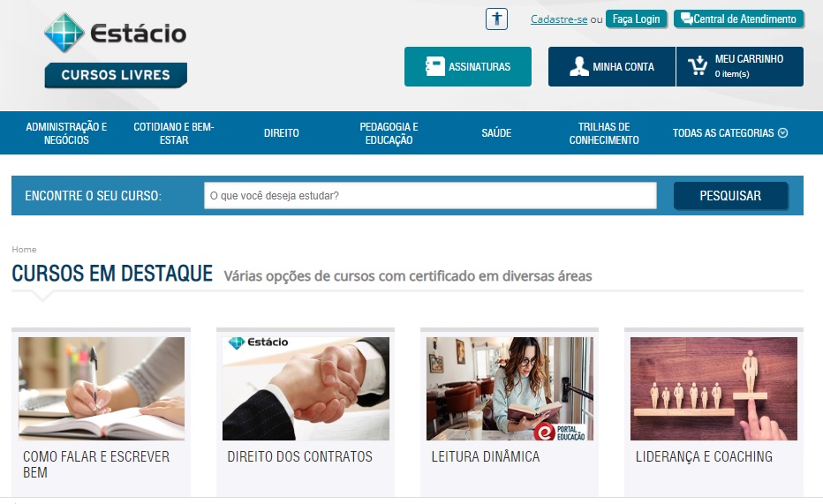Click the Direito dos Contratos title
Screen dimensions: 823x504
pos(299,457)
